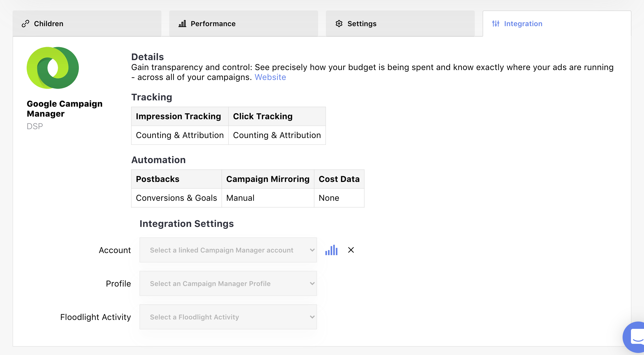Viewport: 644px width, 355px height.
Task: Click the sliders icon on Integration tab
Action: point(496,24)
